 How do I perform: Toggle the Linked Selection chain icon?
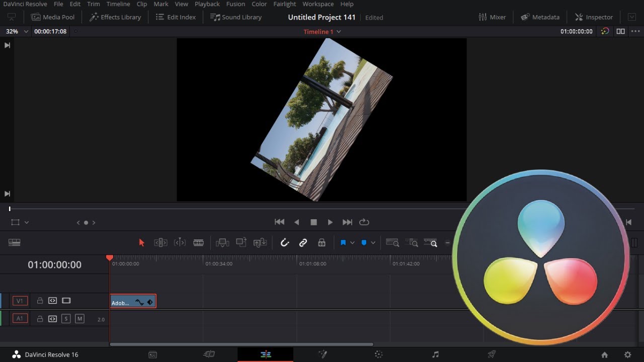pos(303,243)
